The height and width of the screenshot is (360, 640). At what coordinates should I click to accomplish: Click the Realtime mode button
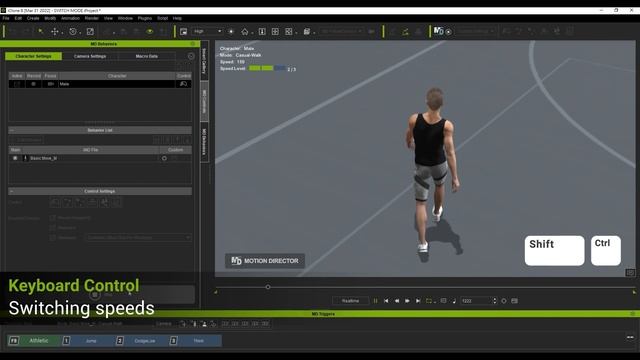[x=350, y=301]
